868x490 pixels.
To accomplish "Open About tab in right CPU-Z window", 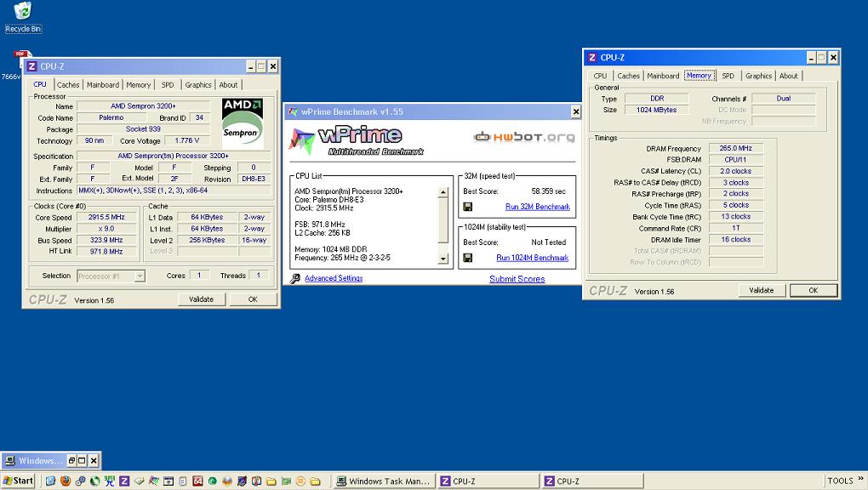I will pyautogui.click(x=788, y=76).
